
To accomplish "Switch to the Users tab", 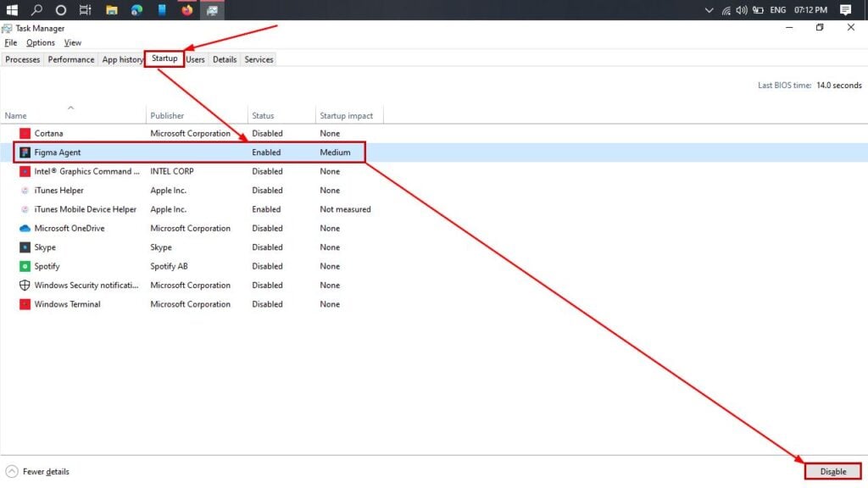I will pyautogui.click(x=196, y=59).
